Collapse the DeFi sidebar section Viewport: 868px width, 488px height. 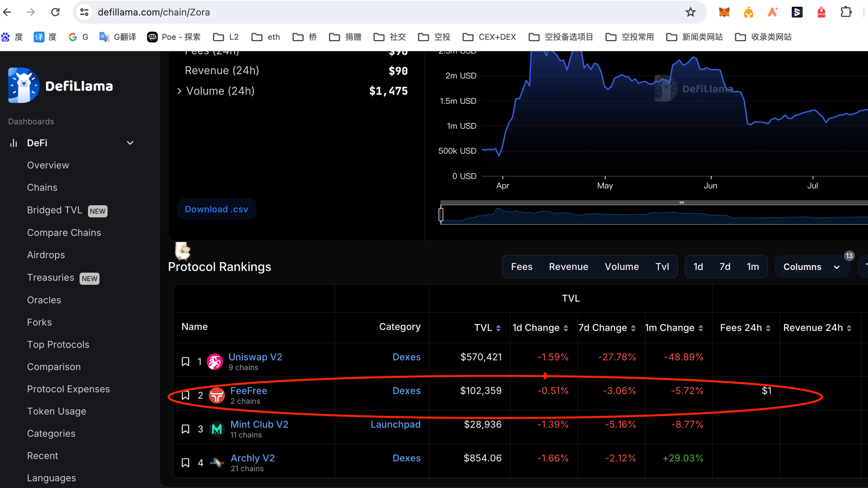(130, 143)
